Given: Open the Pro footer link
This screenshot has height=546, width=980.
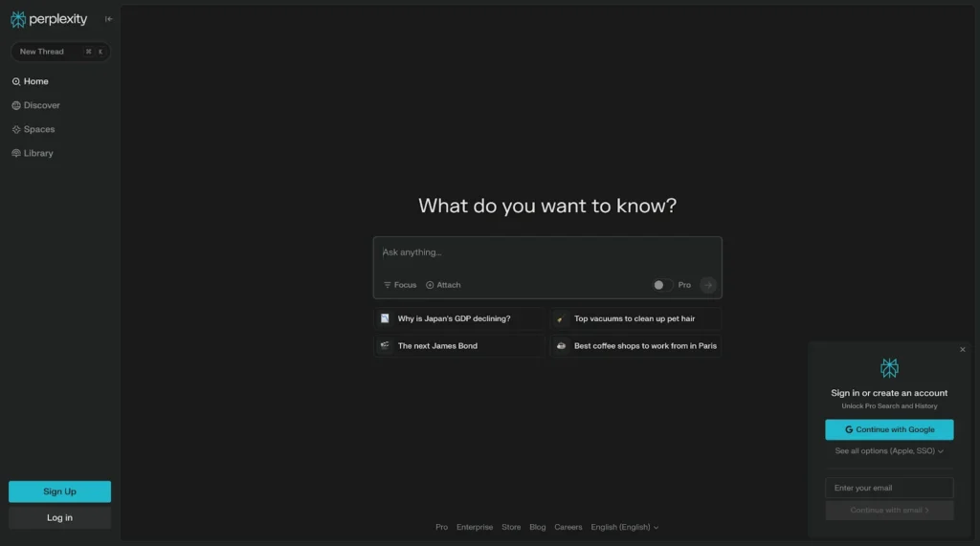Looking at the screenshot, I should [442, 527].
